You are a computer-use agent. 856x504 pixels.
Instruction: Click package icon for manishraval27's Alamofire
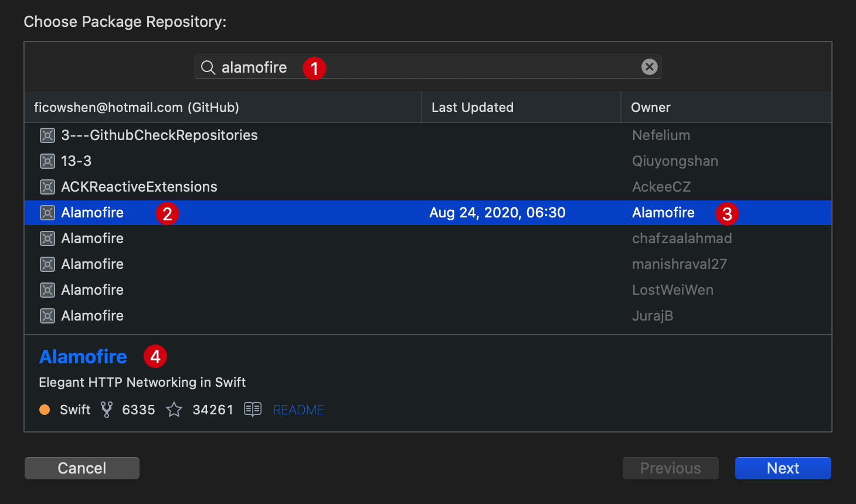pyautogui.click(x=47, y=264)
